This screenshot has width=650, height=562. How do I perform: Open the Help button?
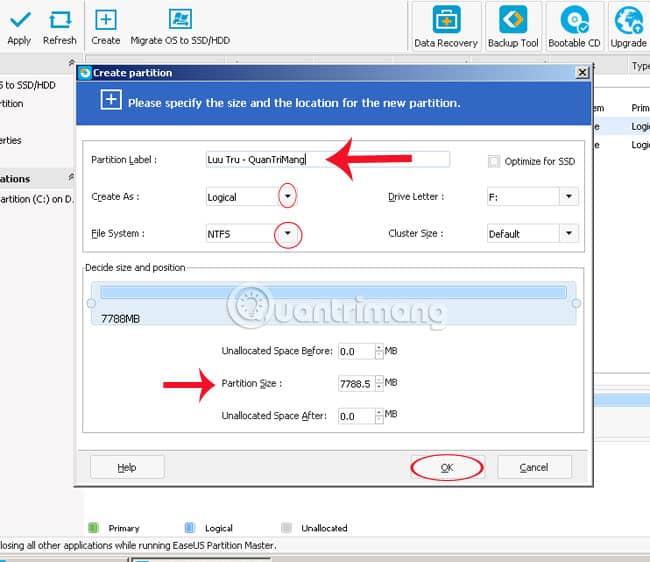[127, 468]
